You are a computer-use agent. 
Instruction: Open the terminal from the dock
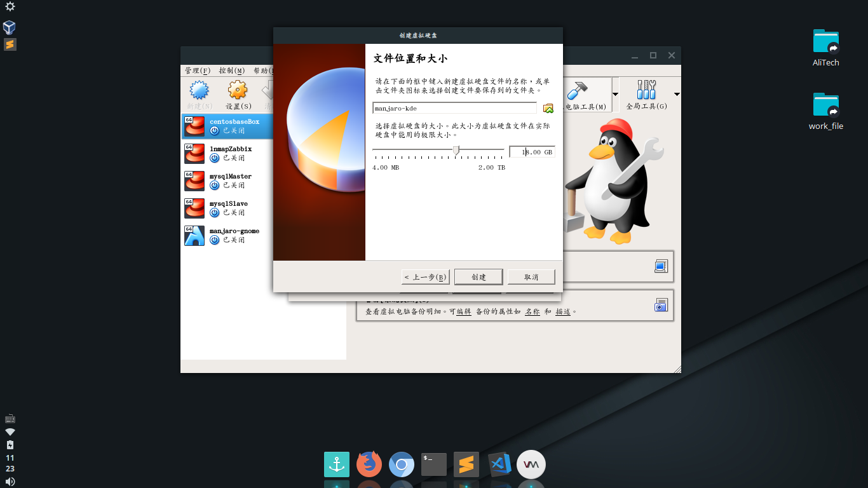[x=434, y=464]
